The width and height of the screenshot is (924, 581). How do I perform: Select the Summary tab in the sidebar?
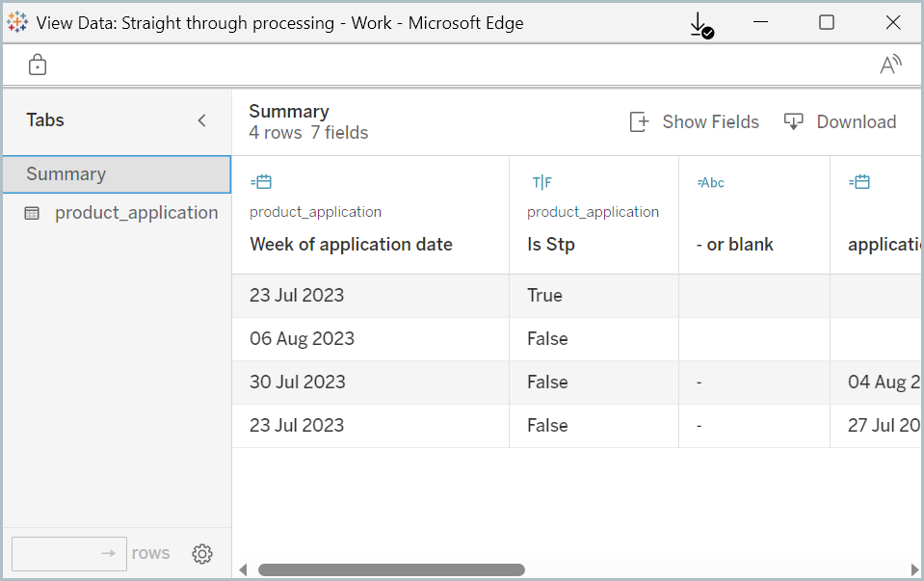(66, 173)
